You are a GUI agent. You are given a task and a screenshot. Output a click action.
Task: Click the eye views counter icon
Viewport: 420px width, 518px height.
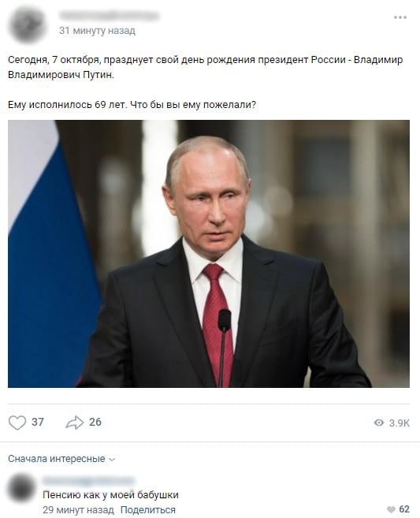(x=379, y=423)
